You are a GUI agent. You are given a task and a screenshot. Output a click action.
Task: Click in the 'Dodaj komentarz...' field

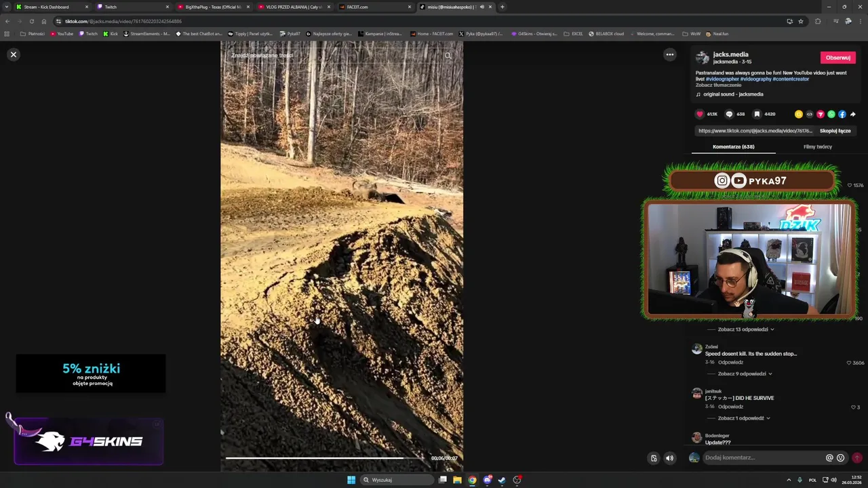pyautogui.click(x=763, y=457)
